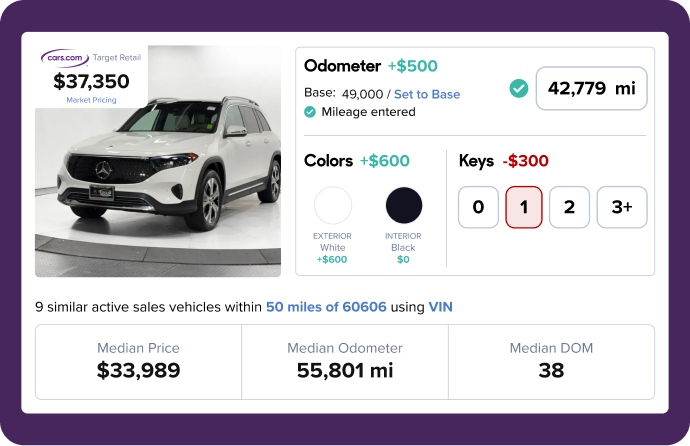Click the green odometer checkmark icon
690x446 pixels.
coord(518,88)
